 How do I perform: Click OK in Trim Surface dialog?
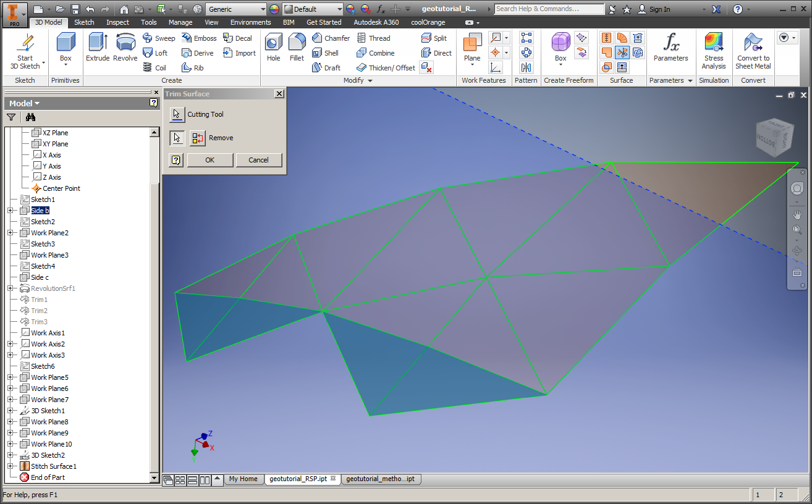(210, 160)
